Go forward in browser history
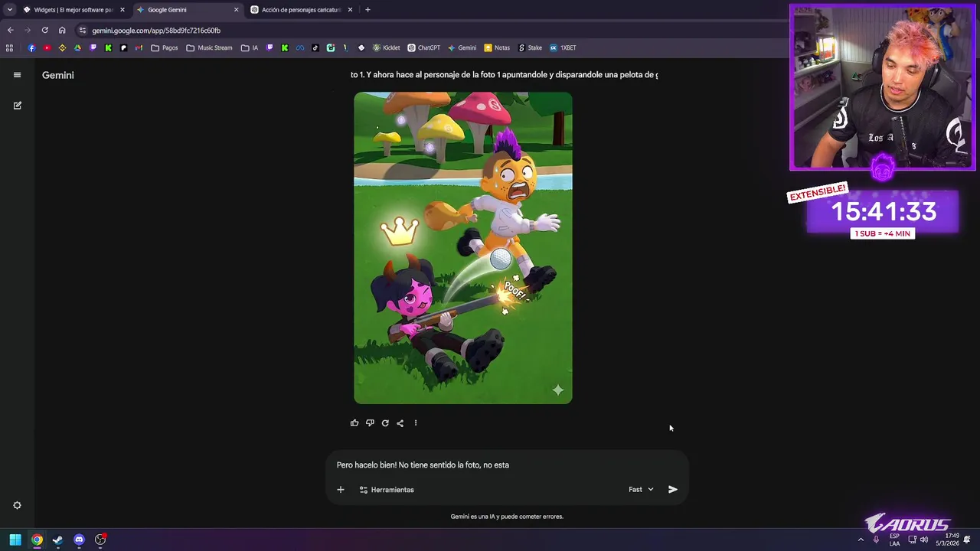This screenshot has height=551, width=980. click(28, 31)
